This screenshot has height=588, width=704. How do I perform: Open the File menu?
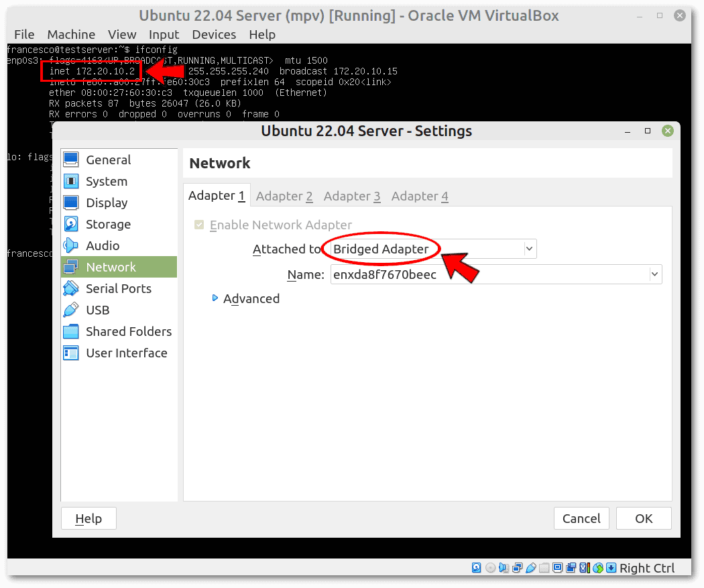point(24,35)
